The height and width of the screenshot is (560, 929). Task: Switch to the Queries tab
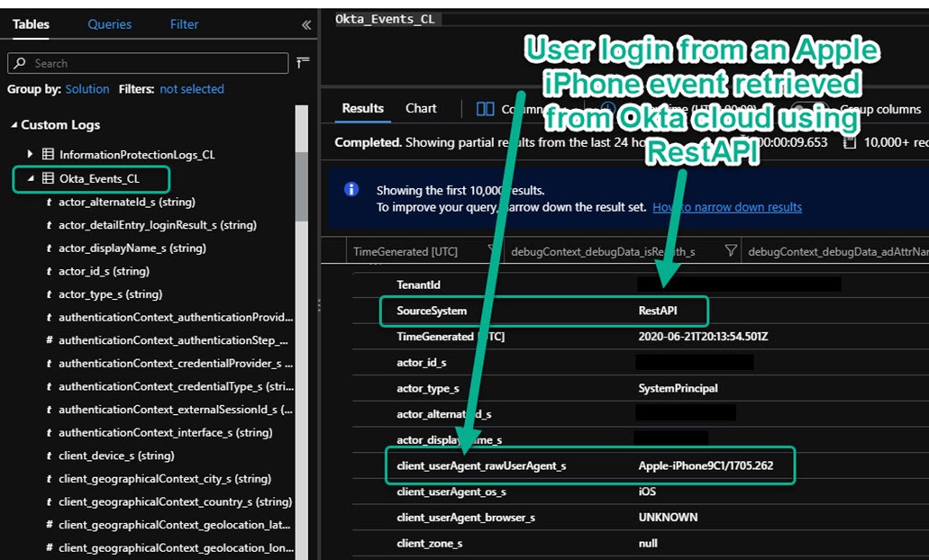pyautogui.click(x=109, y=24)
